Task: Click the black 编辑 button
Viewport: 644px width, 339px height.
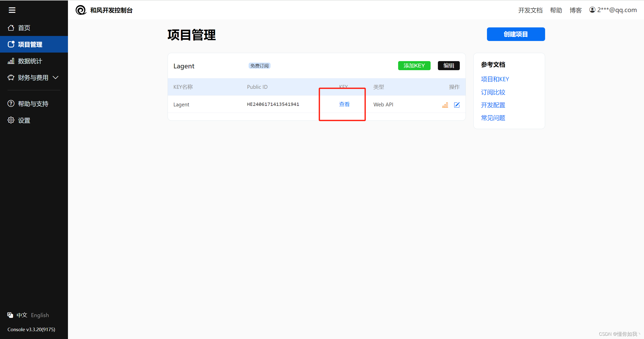Action: [448, 66]
